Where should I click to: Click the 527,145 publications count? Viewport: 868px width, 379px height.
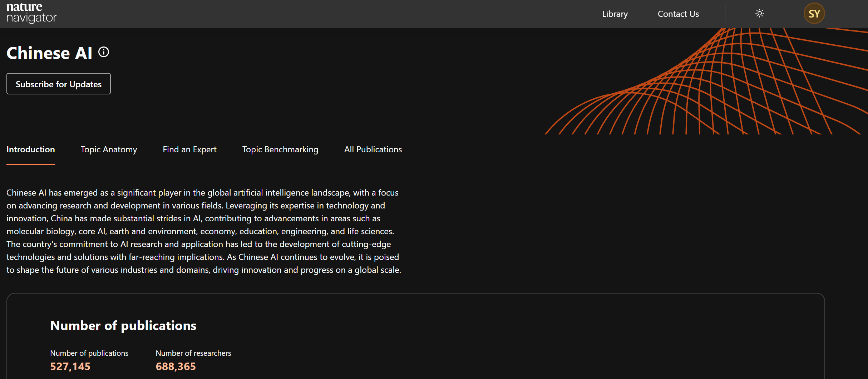tap(70, 366)
